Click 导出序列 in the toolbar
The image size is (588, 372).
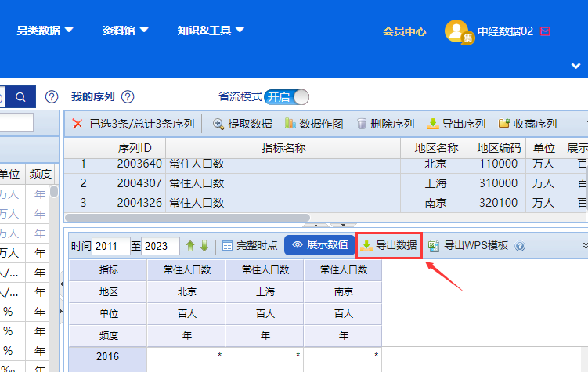coord(456,124)
